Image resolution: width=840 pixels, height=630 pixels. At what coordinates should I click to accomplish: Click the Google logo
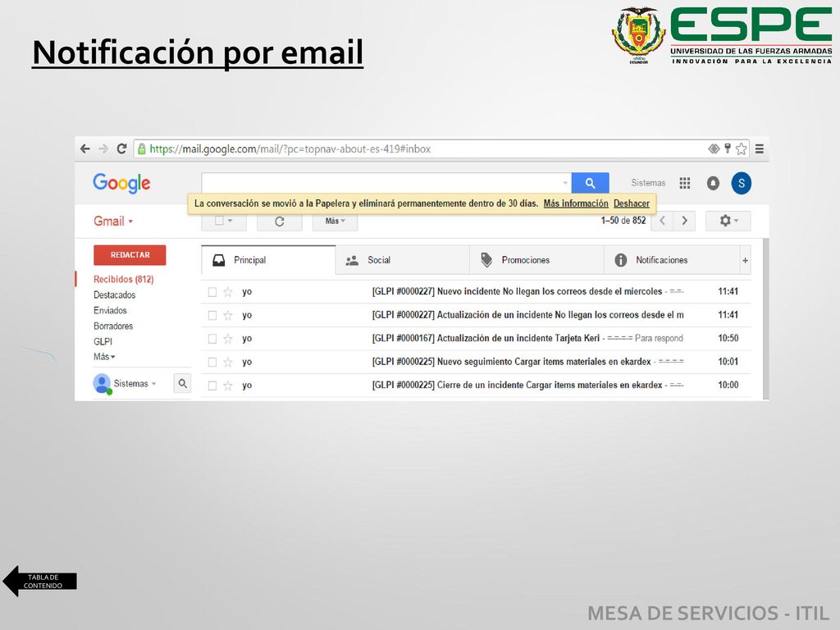pos(121,183)
